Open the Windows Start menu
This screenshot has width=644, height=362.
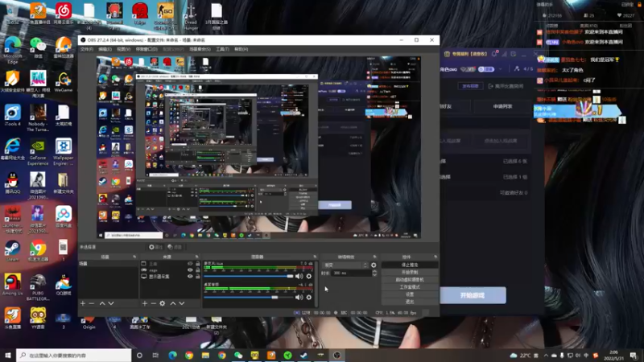coord(8,356)
